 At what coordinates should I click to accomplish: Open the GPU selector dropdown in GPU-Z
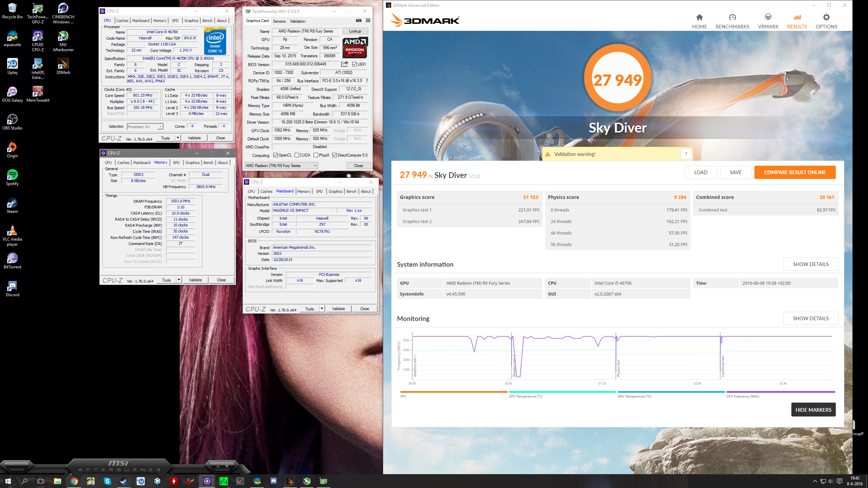click(x=281, y=165)
